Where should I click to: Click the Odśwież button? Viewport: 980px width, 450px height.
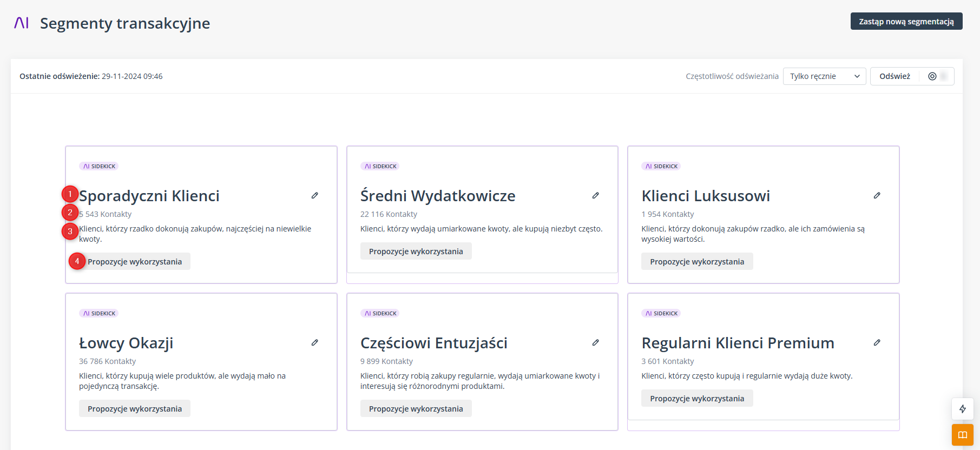pos(895,76)
